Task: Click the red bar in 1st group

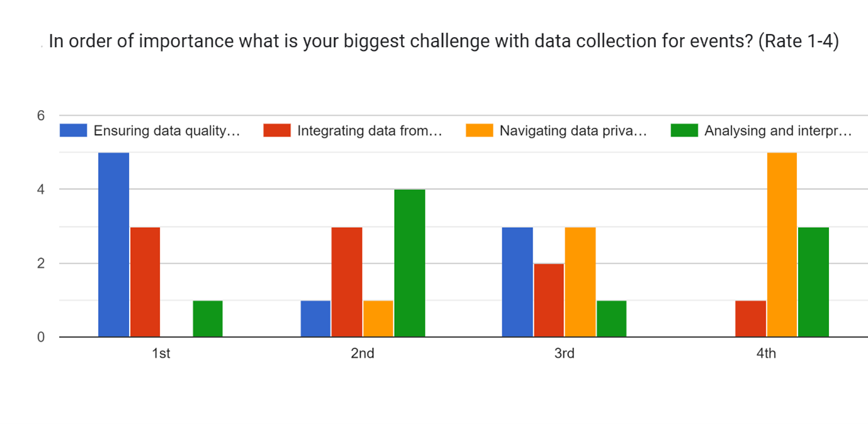Action: [x=145, y=282]
